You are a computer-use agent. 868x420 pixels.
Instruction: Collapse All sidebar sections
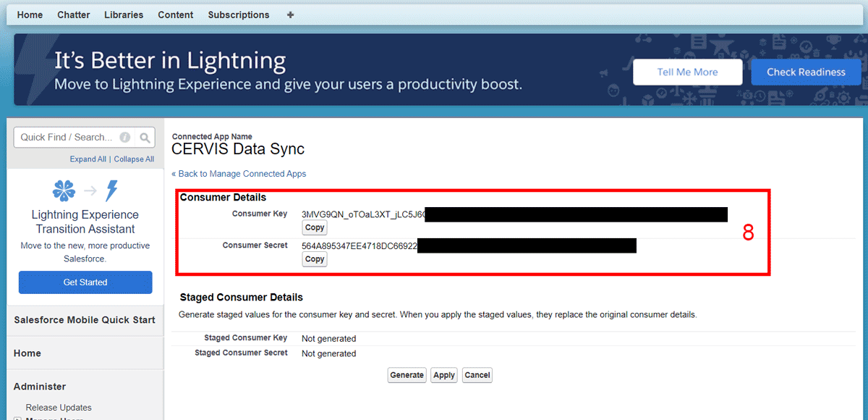tap(134, 159)
